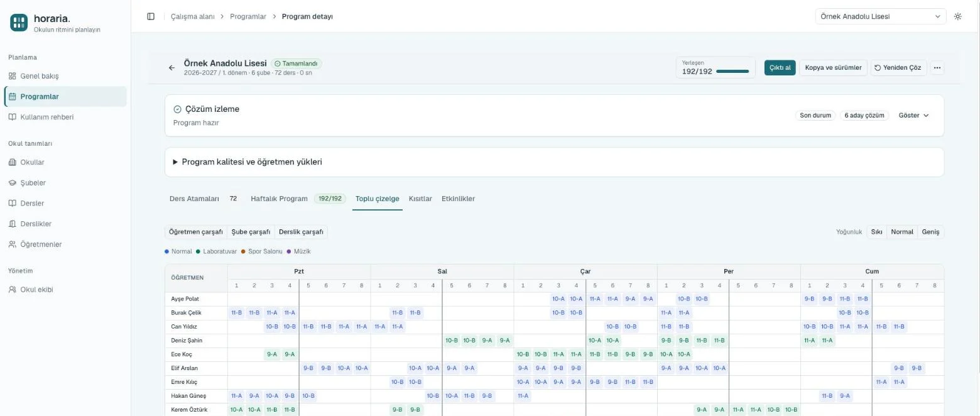Open the Örnek Anadolu Lisesi school dropdown
The image size is (980, 416).
click(881, 16)
